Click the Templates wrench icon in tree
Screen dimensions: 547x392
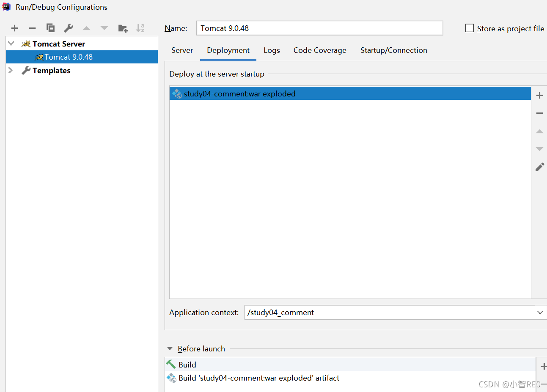26,70
